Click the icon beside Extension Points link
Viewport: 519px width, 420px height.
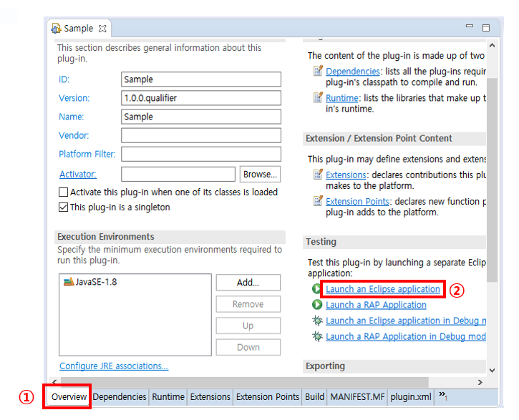tap(318, 201)
